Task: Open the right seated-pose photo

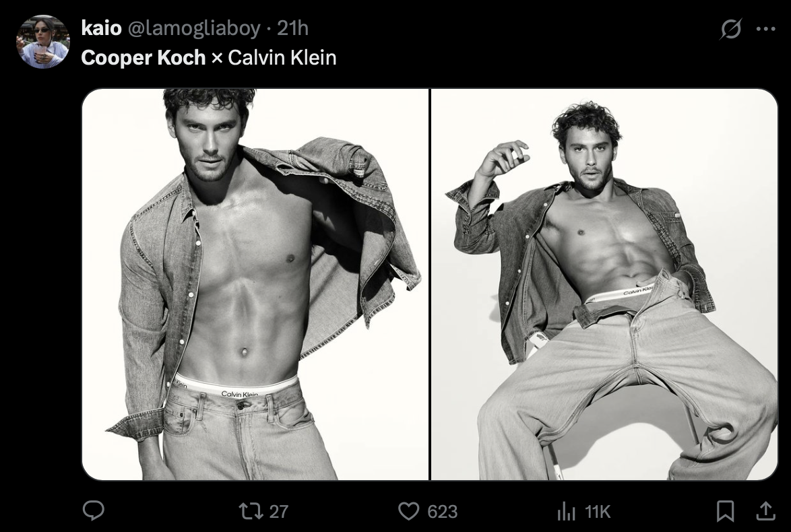Action: coord(604,284)
